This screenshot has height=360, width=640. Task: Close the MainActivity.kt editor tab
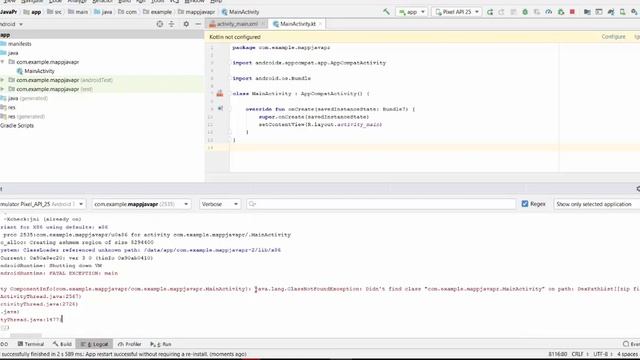(x=320, y=24)
